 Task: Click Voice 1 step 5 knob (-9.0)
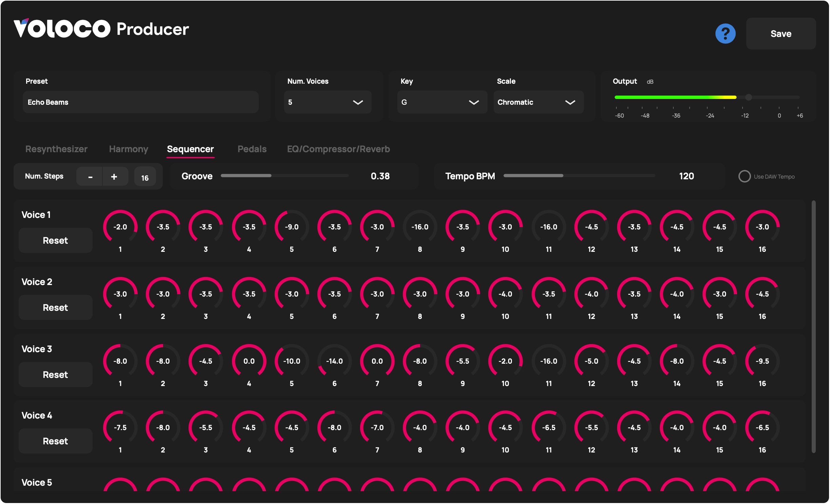(x=292, y=227)
